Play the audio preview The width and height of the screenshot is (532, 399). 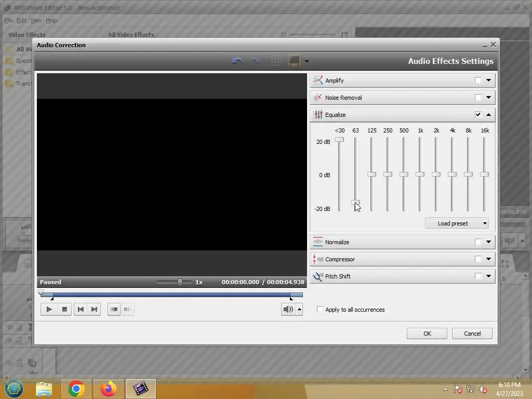tap(48, 310)
